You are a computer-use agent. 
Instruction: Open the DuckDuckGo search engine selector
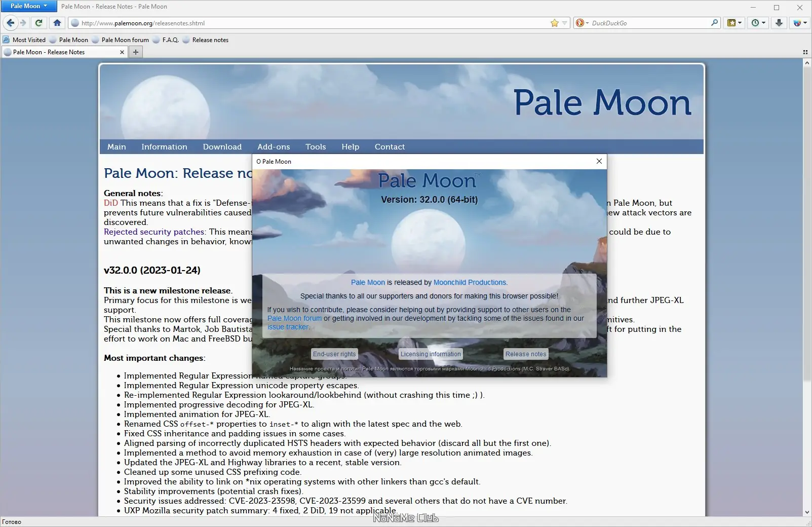582,23
